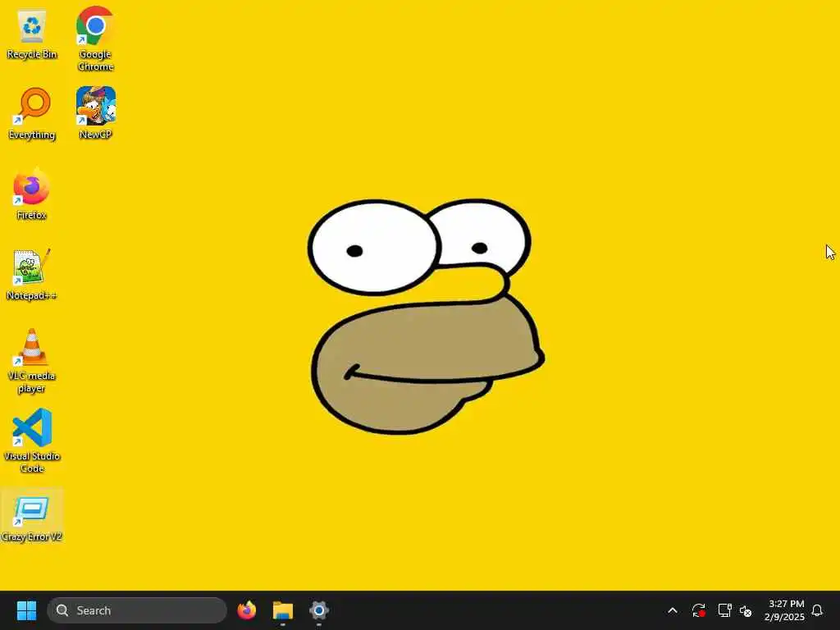The width and height of the screenshot is (840, 630).
Task: Select the Everything search shortcut
Action: pos(32,113)
